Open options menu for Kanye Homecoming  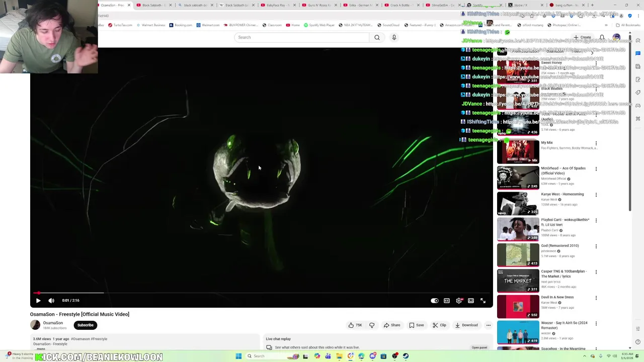click(x=596, y=195)
